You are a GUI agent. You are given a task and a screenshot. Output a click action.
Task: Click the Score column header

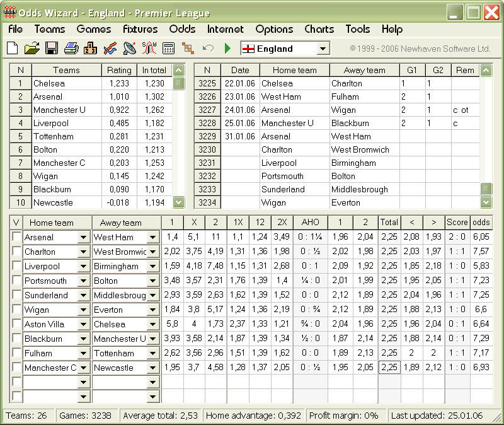(x=457, y=223)
